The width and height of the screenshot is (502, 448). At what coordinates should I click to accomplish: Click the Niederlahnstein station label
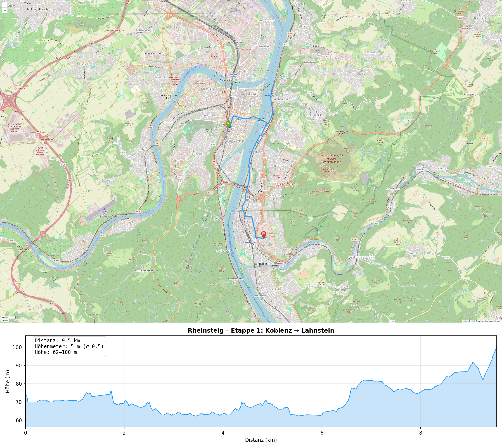(x=250, y=242)
